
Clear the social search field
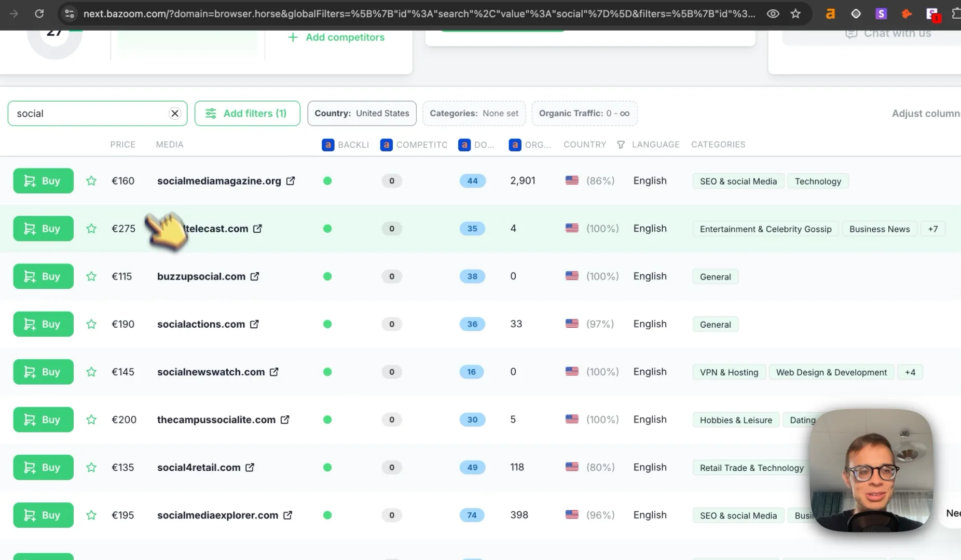[175, 114]
